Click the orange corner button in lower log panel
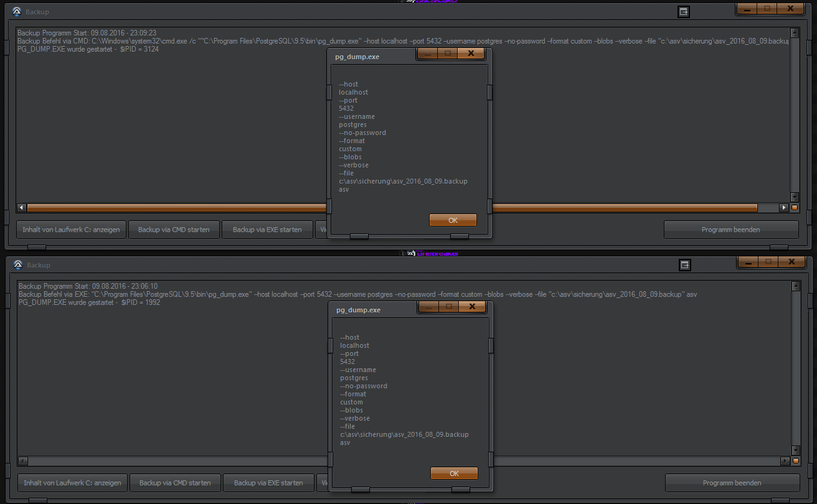Viewport: 817px width, 504px height. pos(796,461)
